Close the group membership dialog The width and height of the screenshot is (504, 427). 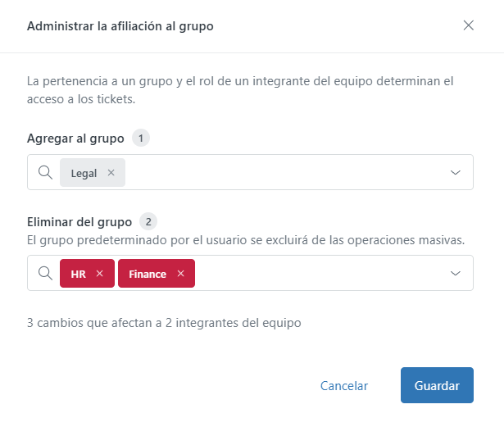pos(468,25)
